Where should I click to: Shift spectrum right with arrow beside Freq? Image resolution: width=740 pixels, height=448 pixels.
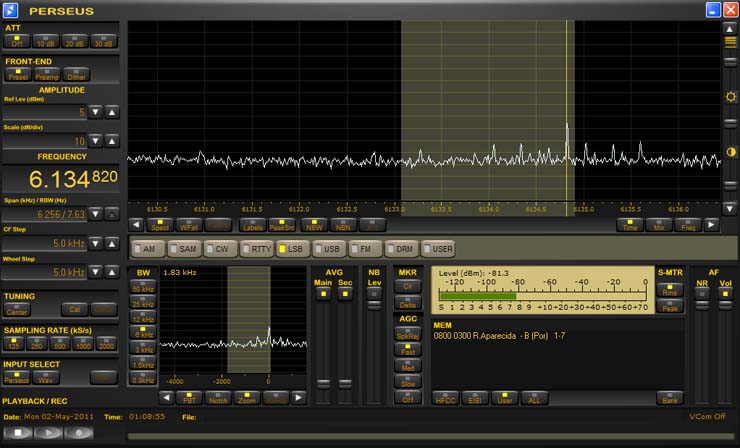pos(711,225)
